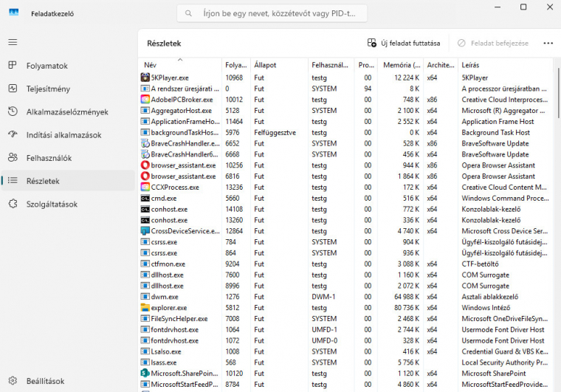Select the LsaIso.exe process name

click(166, 351)
